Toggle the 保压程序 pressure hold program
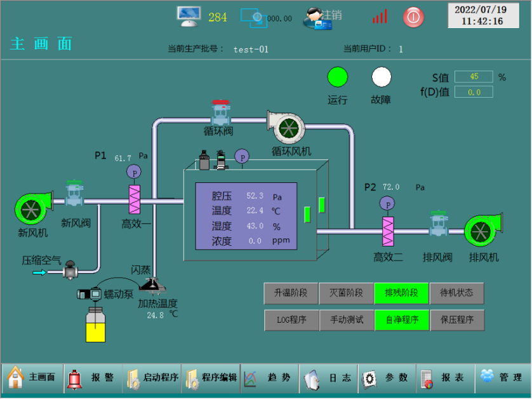 456,320
